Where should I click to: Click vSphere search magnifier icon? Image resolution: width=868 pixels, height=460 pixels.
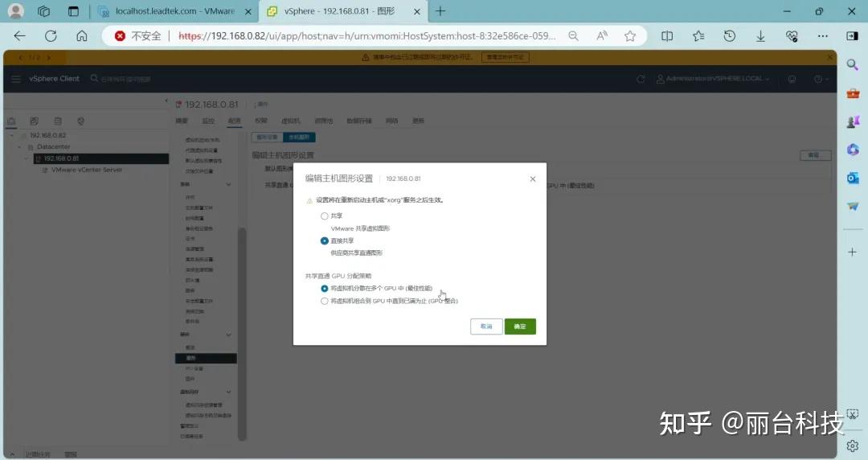pyautogui.click(x=94, y=79)
